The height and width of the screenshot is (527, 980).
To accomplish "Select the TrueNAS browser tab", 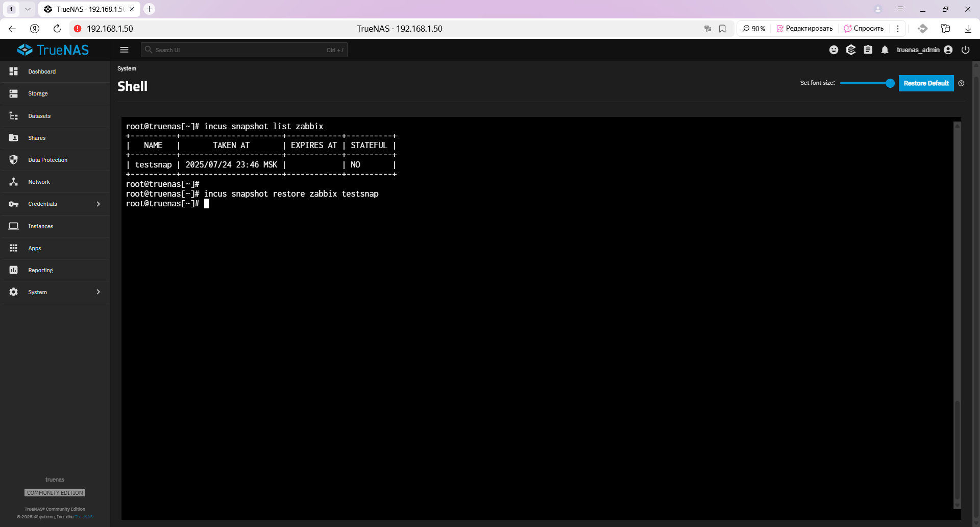I will click(x=89, y=9).
